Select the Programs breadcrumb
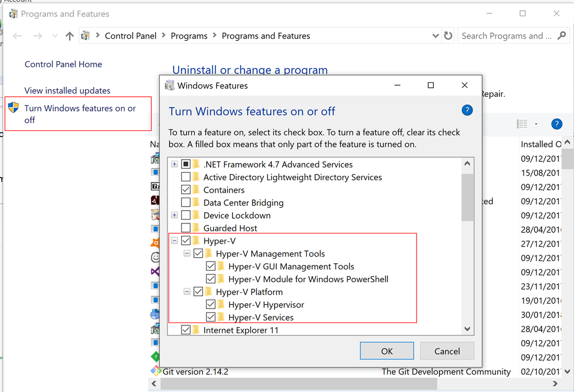Screen dimensions: 574x392 click(x=189, y=36)
